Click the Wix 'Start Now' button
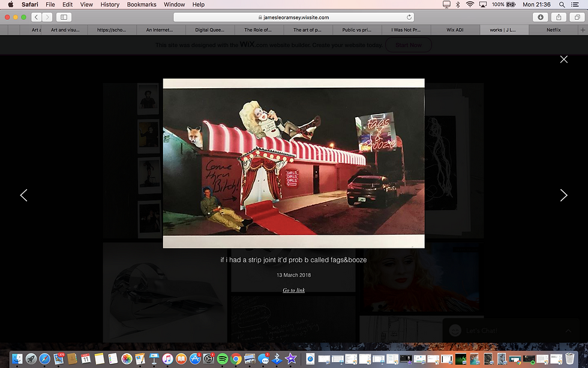 [x=409, y=45]
